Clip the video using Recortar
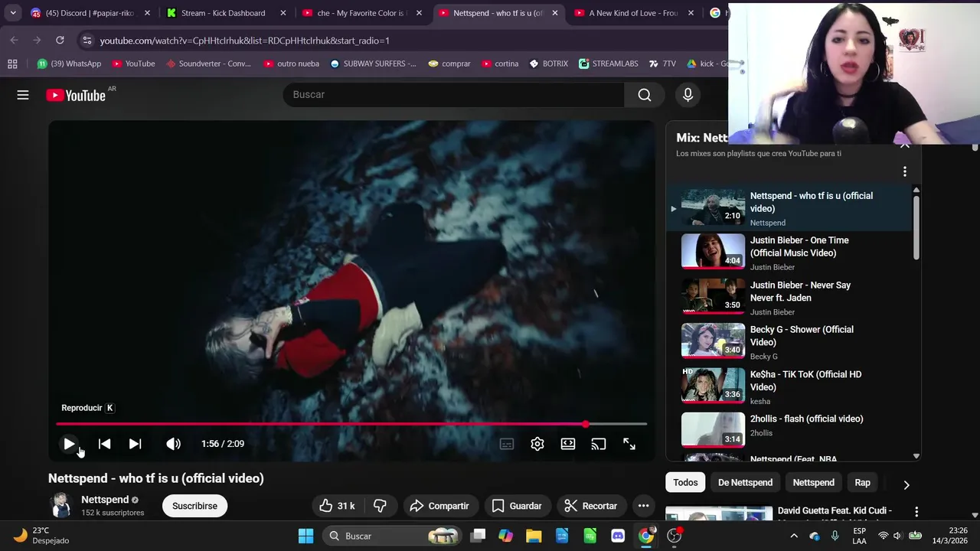 [x=590, y=506]
